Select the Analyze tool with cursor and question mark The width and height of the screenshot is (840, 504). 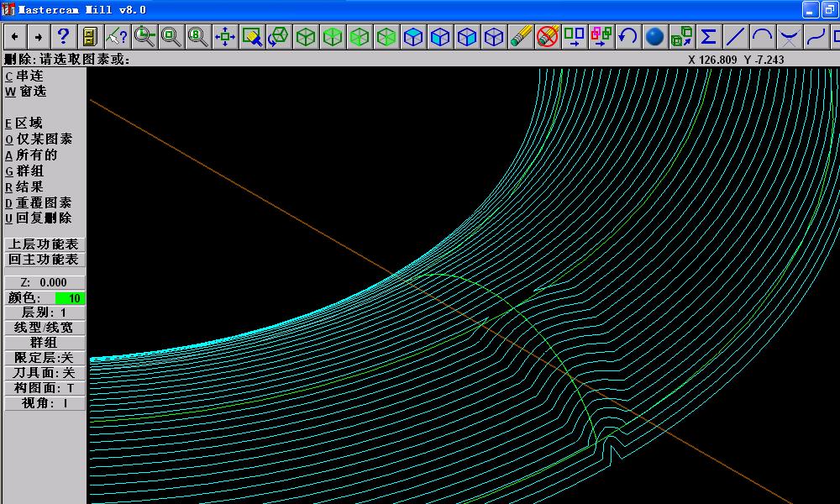[x=117, y=36]
